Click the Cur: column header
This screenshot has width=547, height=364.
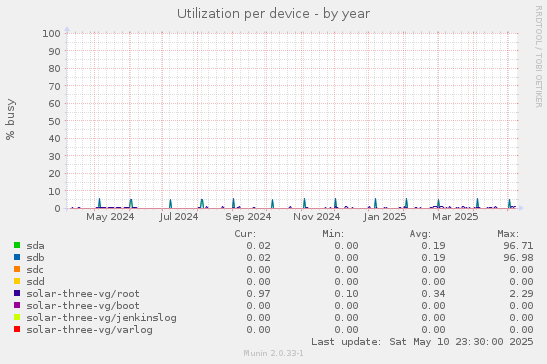tap(245, 233)
